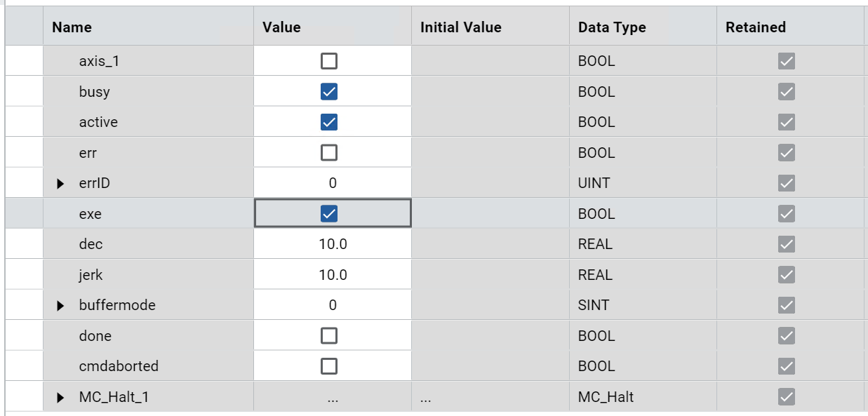Viewport: 868px width, 416px height.
Task: Edit the dec value field
Action: (333, 244)
